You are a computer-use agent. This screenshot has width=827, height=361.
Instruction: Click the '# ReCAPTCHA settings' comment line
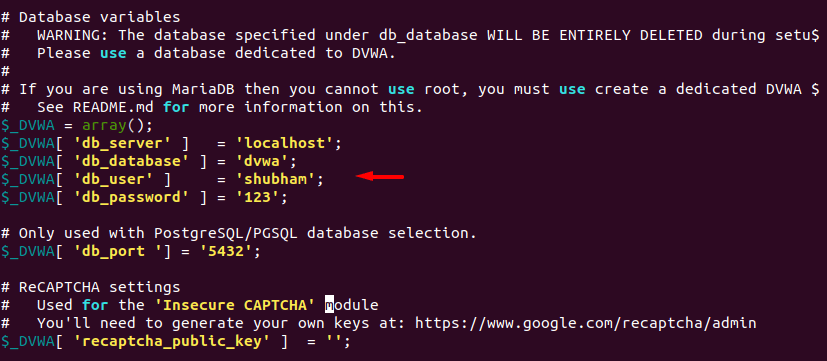click(x=91, y=287)
